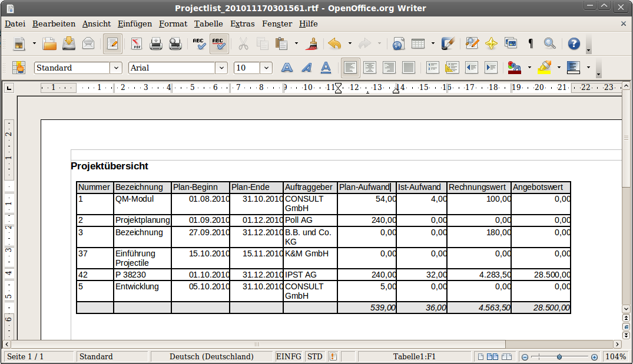This screenshot has height=364, width=633.
Task: Open the Format menu
Action: coord(173,24)
